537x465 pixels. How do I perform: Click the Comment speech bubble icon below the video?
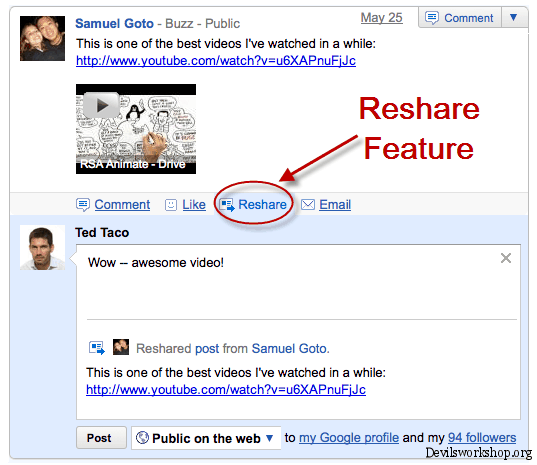pos(83,205)
